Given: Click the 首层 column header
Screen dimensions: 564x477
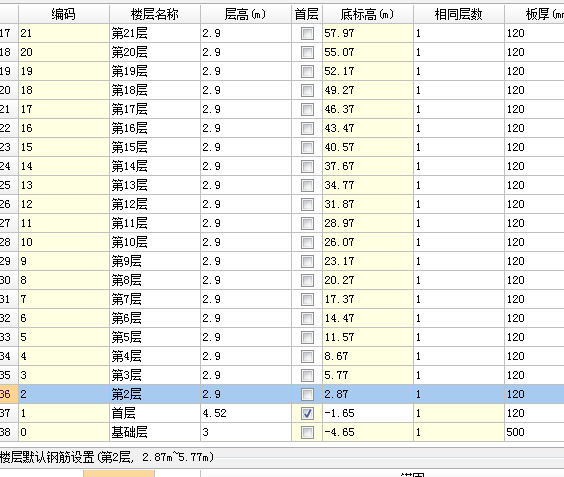Looking at the screenshot, I should pos(307,14).
